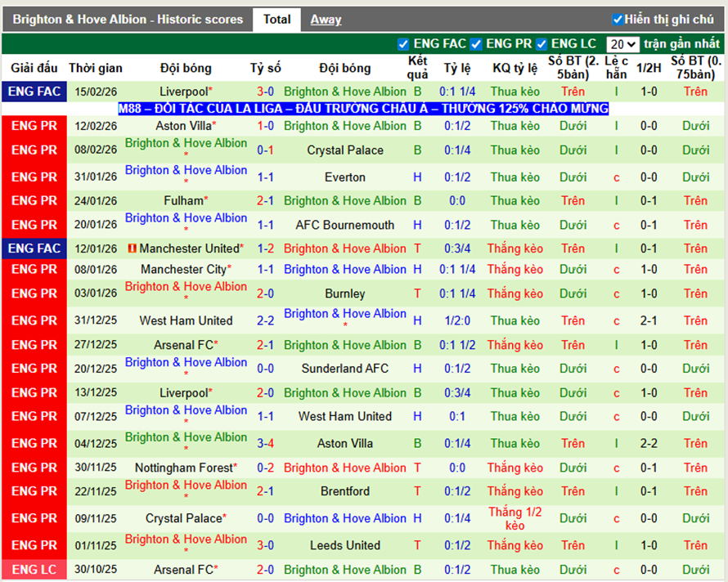Click Manchester United team name

click(191, 248)
